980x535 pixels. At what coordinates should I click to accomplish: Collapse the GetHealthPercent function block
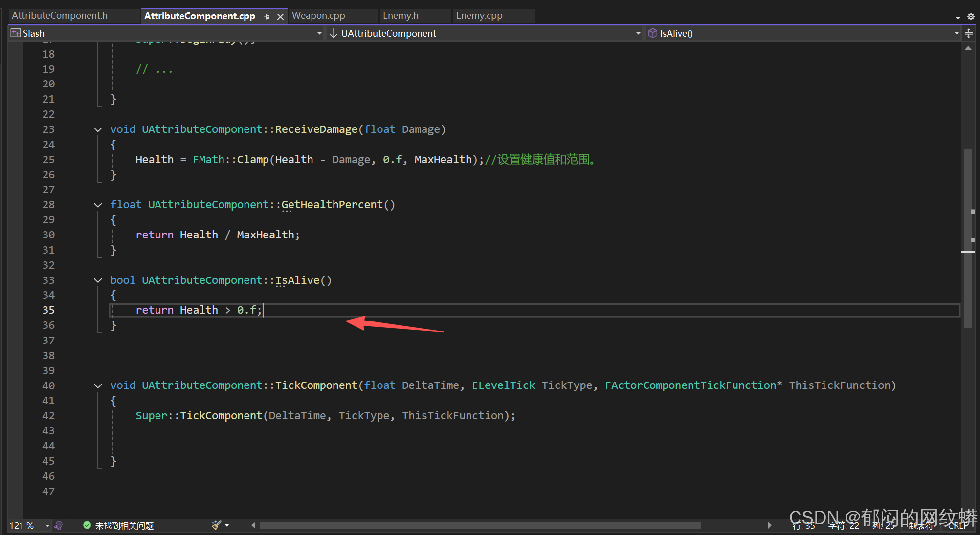[x=98, y=205]
